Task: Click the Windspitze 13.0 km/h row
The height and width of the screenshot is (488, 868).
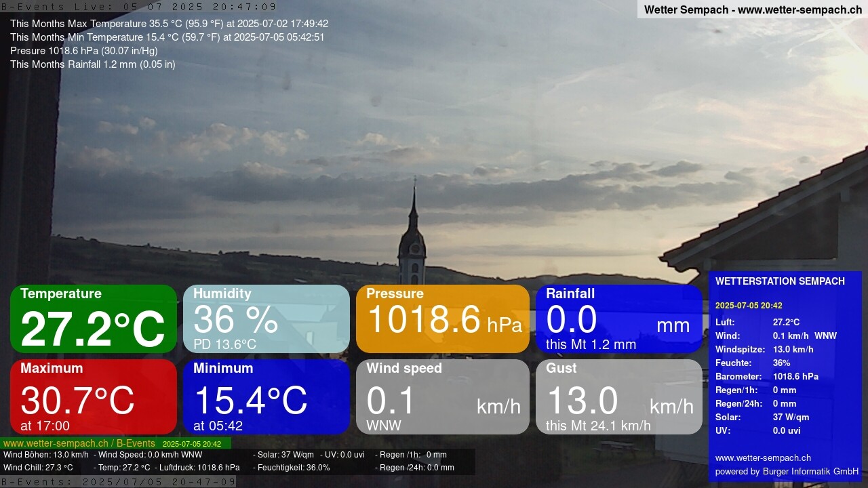Action: tap(764, 349)
